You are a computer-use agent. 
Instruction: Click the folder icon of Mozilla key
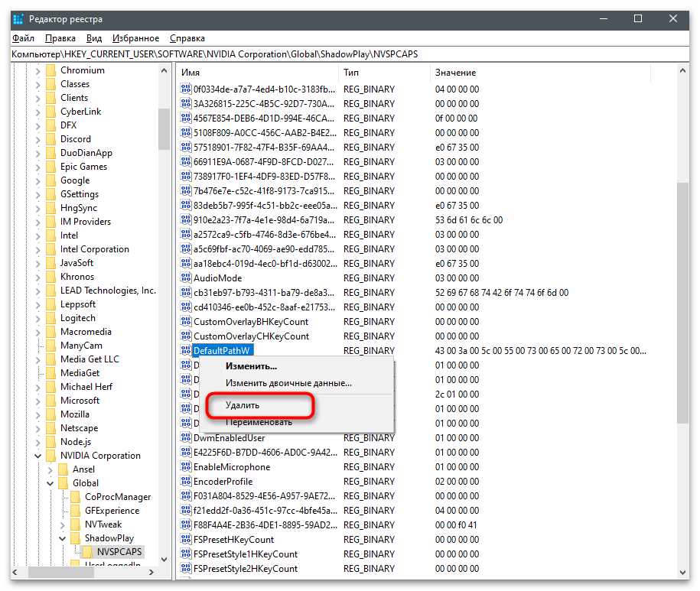click(51, 414)
